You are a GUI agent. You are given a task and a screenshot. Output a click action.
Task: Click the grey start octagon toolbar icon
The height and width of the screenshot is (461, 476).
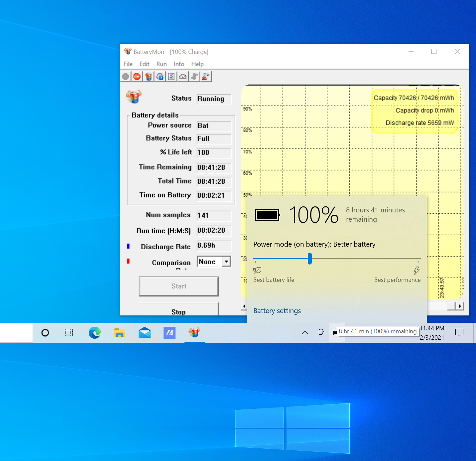click(126, 77)
